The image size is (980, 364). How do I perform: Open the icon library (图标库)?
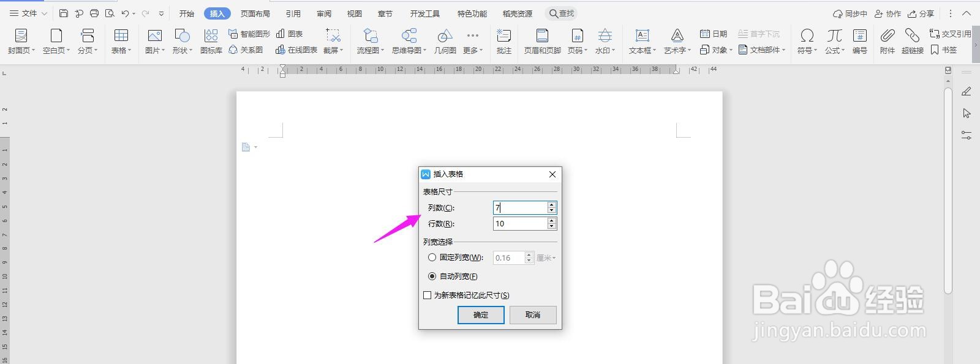click(x=211, y=41)
